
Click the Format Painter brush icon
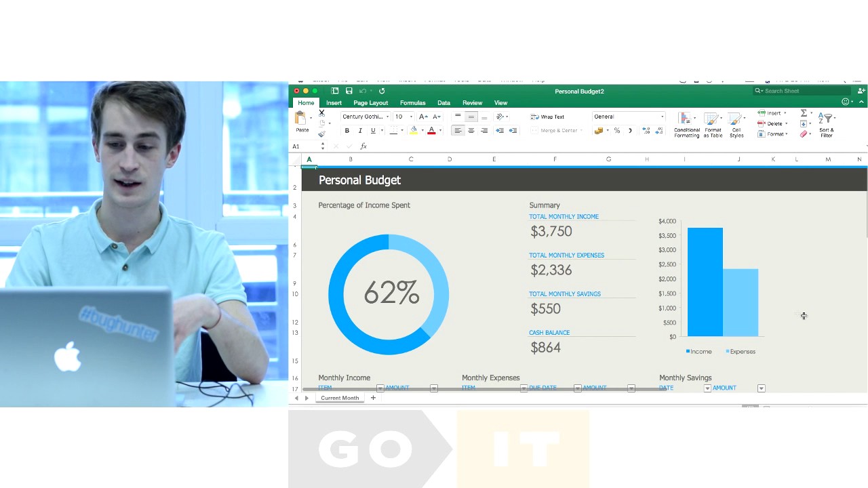[321, 134]
